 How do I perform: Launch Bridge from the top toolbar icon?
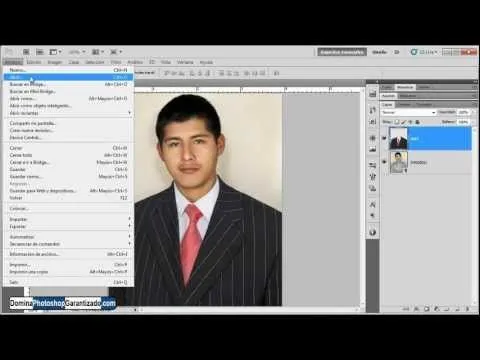[x=26, y=52]
